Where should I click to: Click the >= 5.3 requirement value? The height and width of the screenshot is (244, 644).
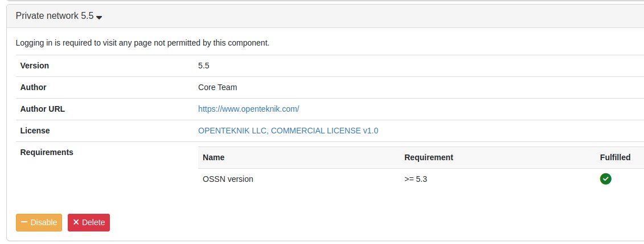[416, 179]
